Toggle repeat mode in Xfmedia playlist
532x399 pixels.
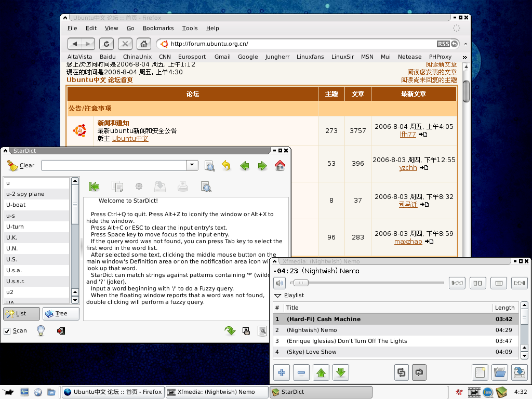tap(419, 373)
